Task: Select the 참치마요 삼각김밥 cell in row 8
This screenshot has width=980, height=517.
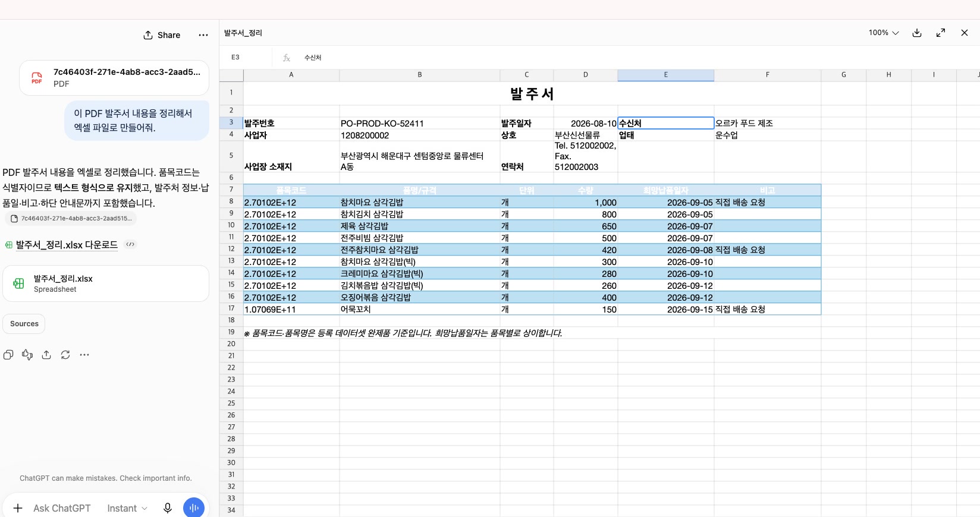Action: [420, 202]
